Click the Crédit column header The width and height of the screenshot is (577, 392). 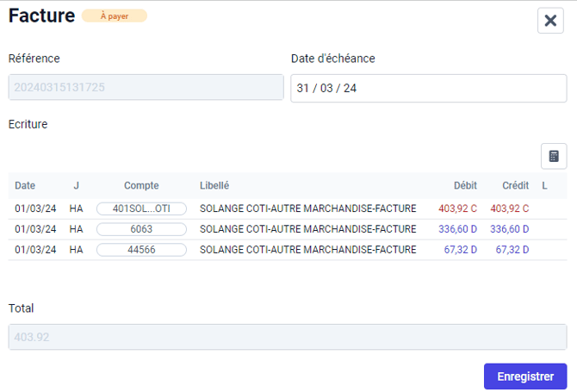pyautogui.click(x=515, y=185)
